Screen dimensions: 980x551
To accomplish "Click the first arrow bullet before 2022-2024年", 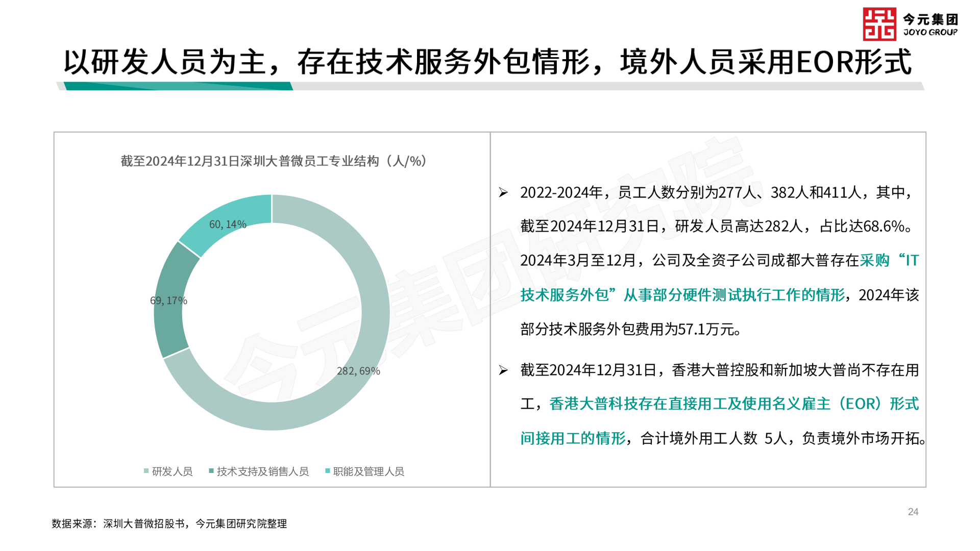I will point(503,193).
